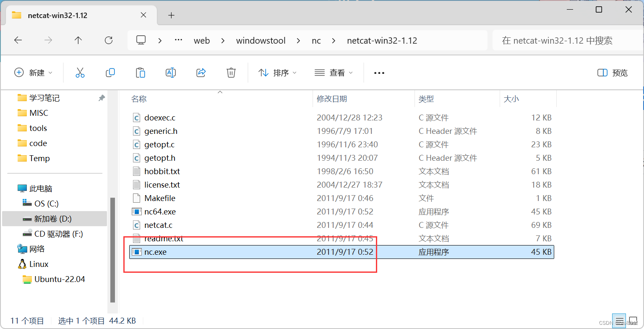The image size is (644, 329).
Task: Open readme.txt in the file list
Action: [x=164, y=238]
